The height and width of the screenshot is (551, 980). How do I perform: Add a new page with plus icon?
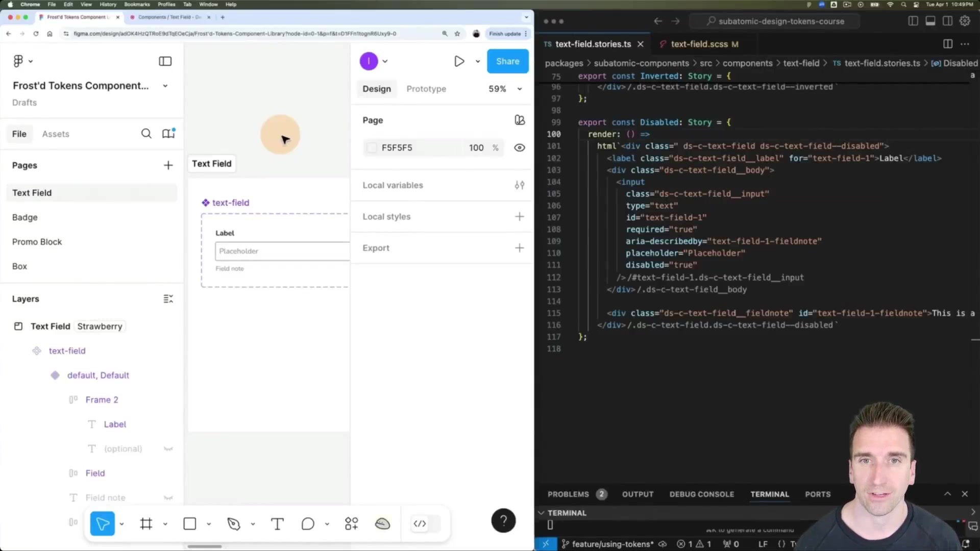click(168, 165)
